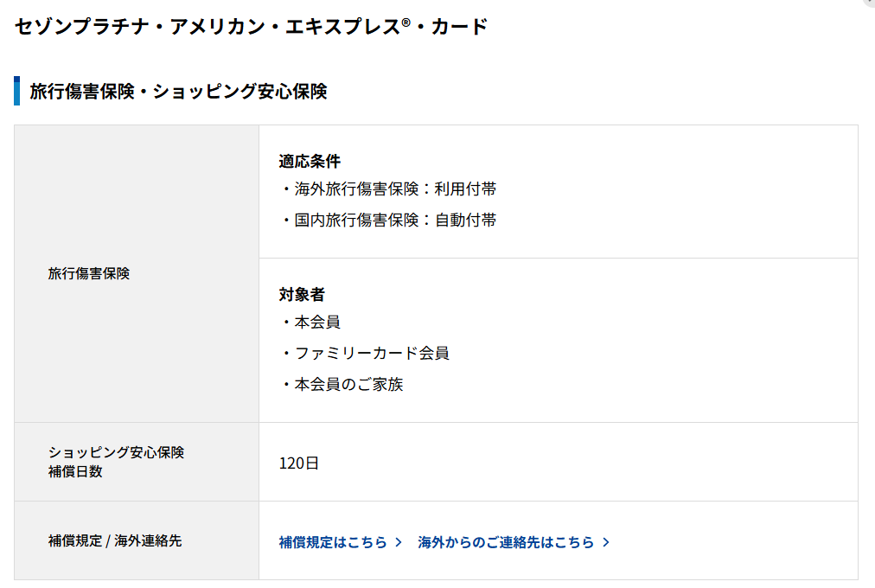Open the 補償規定はこちら link
Image resolution: width=875 pixels, height=588 pixels.
(x=333, y=542)
